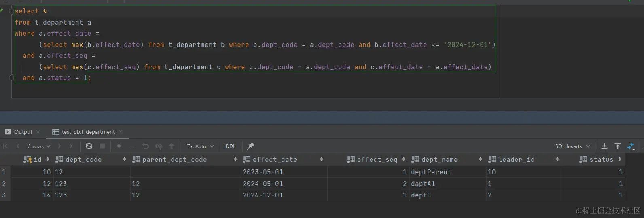Click dept_code cell 125
The height and width of the screenshot is (218, 644).
point(91,195)
